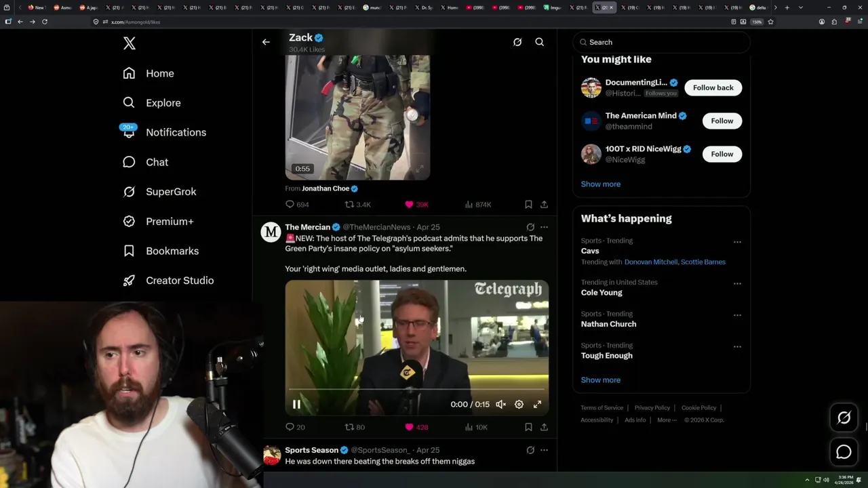Screen dimensions: 868x488
Task: Open Notifications
Action: [163, 132]
